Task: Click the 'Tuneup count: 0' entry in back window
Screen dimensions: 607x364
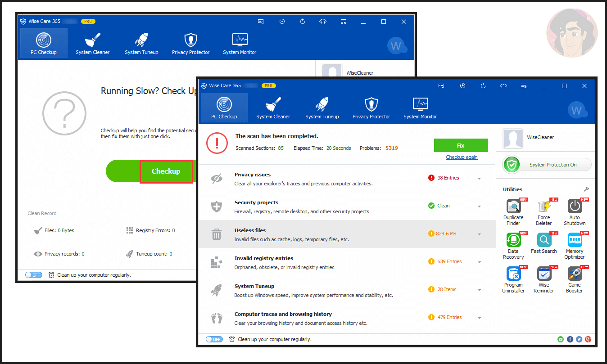Action: [x=149, y=254]
